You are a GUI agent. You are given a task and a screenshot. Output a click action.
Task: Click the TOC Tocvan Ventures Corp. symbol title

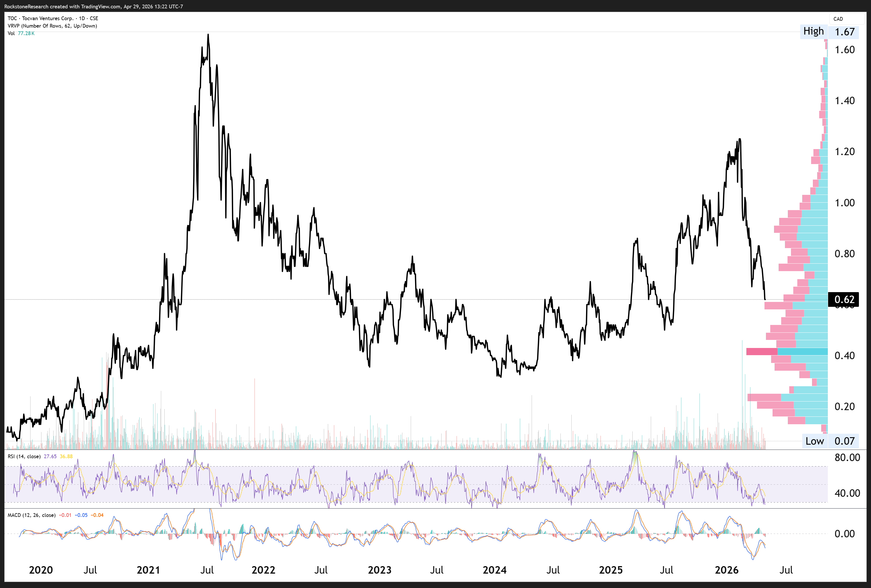[x=53, y=18]
